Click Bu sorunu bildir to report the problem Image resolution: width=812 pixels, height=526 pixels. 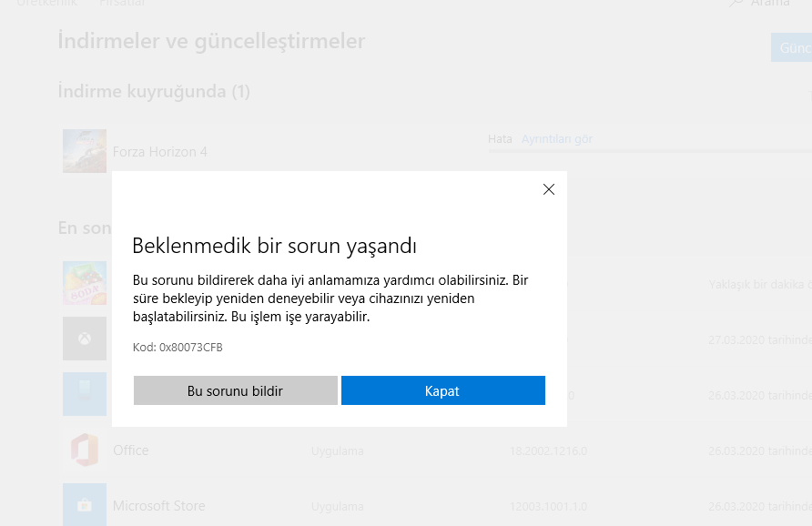pos(235,389)
